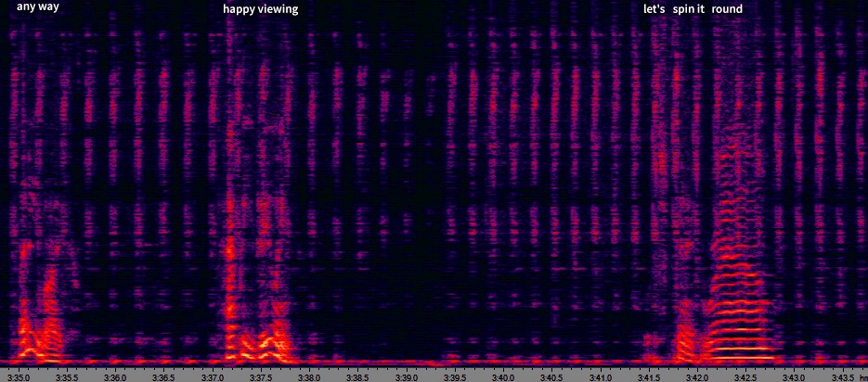This screenshot has height=382, width=868.
Task: Select the 'happy viewing' annotation text
Action: [x=261, y=9]
